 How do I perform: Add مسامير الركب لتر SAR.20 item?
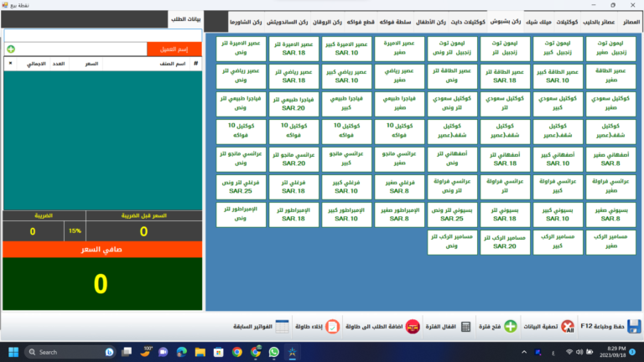(x=506, y=243)
